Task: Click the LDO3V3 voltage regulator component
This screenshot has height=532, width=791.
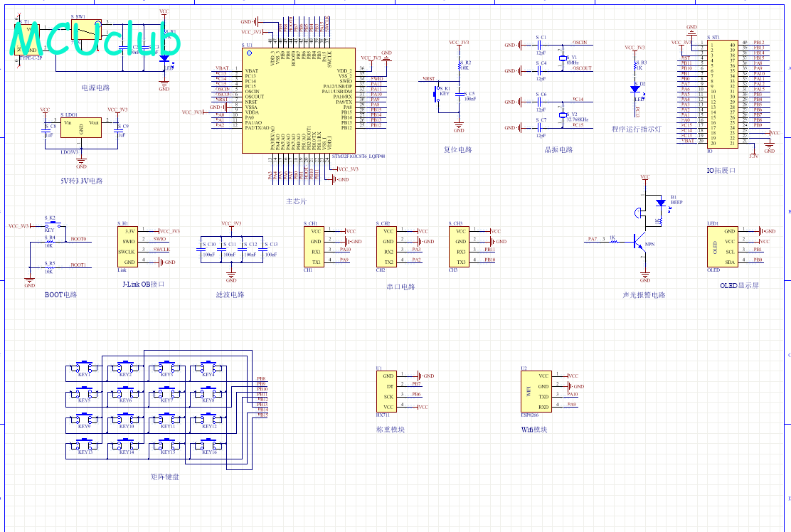Action: (x=81, y=129)
